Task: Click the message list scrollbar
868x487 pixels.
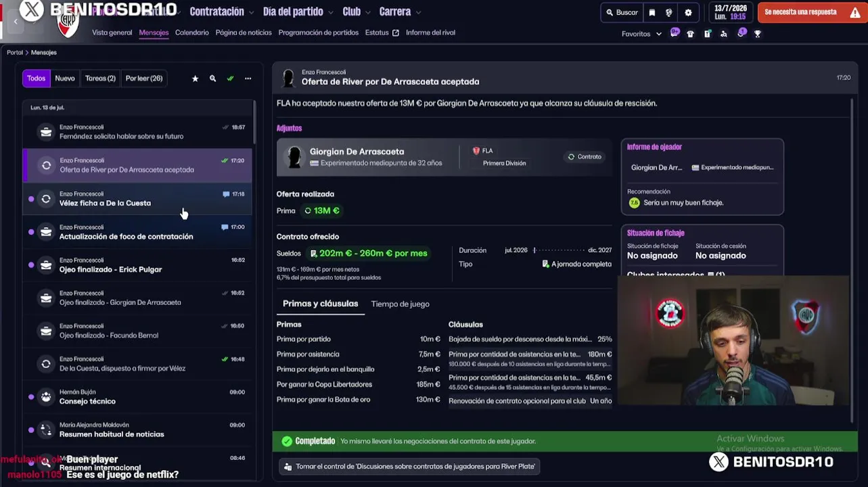Action: [254, 122]
